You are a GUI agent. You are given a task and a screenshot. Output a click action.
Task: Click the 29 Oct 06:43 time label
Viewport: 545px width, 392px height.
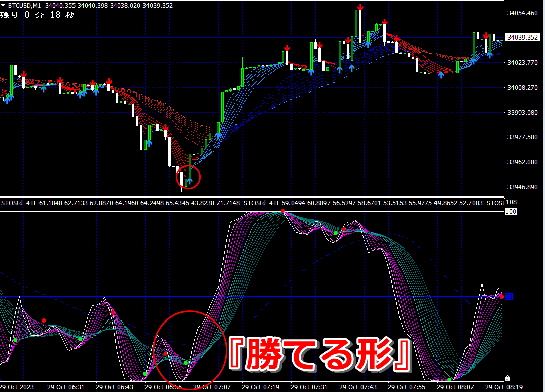coord(115,387)
